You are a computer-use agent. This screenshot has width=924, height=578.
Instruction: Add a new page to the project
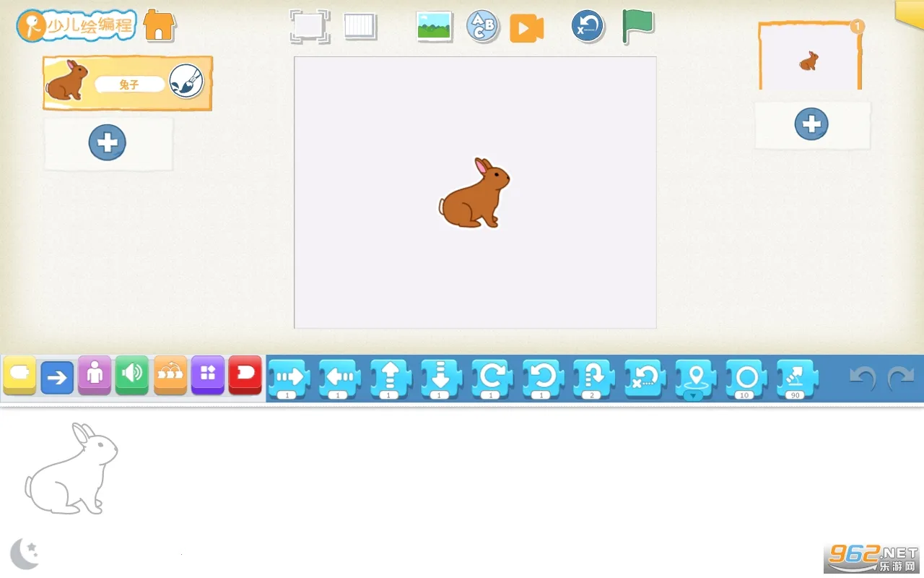(811, 124)
